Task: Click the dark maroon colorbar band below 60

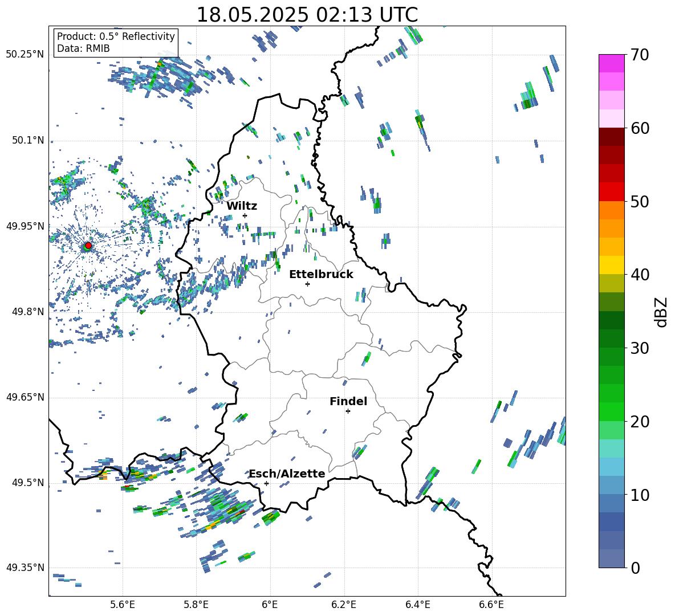Action: pos(611,136)
